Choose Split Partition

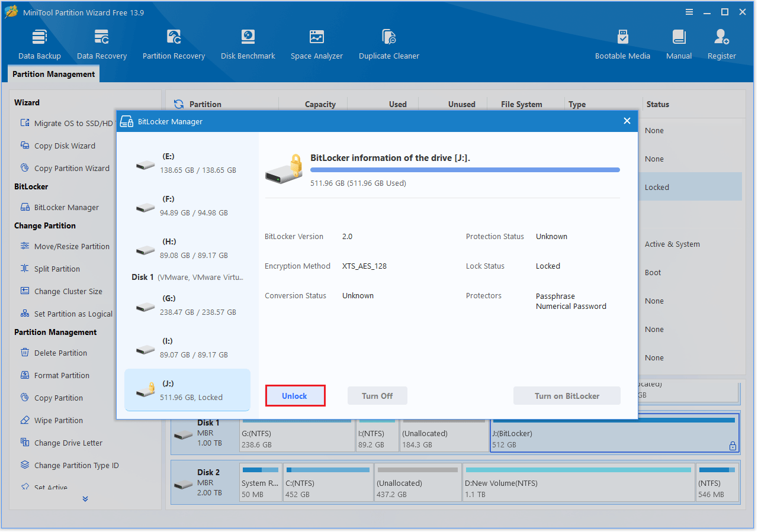50,269
